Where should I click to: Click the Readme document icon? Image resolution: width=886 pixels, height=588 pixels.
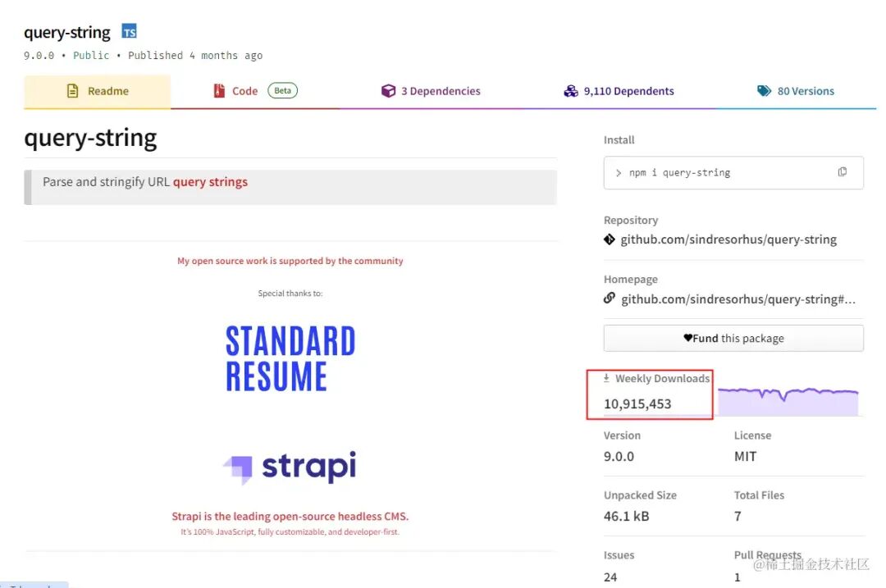tap(73, 91)
